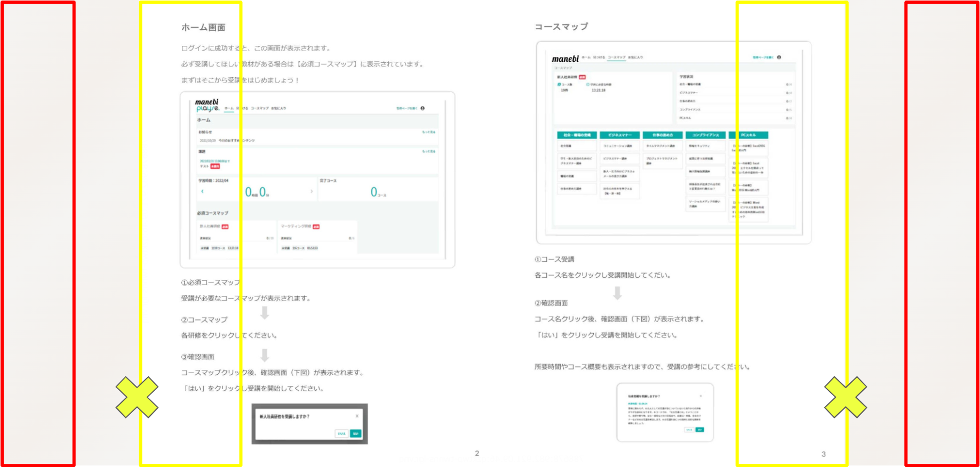The width and height of the screenshot is (980, 467).
Task: Click いいえ in 新人社員研修を受講しますか dialog
Action: (342, 433)
